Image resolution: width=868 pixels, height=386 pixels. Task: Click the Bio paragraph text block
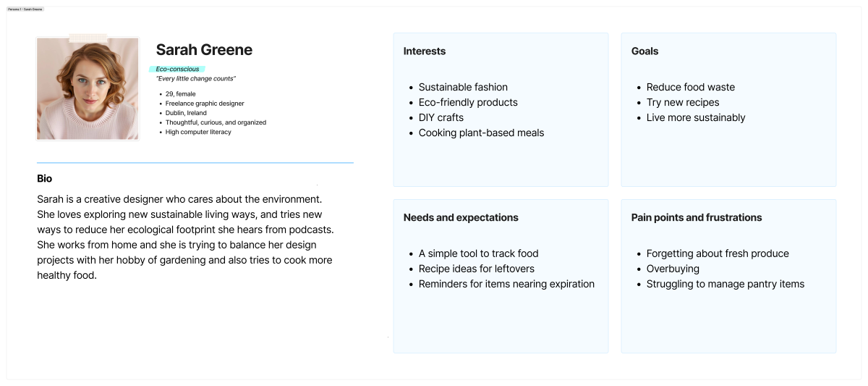tap(185, 238)
